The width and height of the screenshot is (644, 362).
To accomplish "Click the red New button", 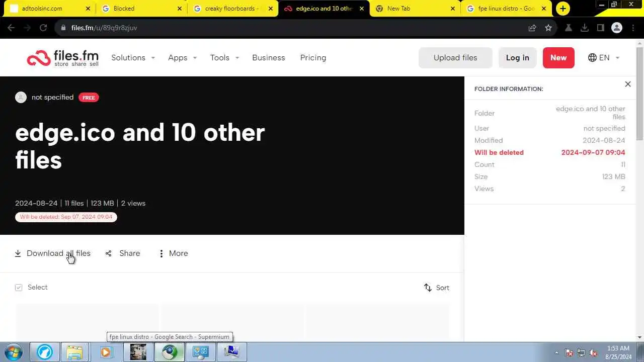I will pos(558,58).
